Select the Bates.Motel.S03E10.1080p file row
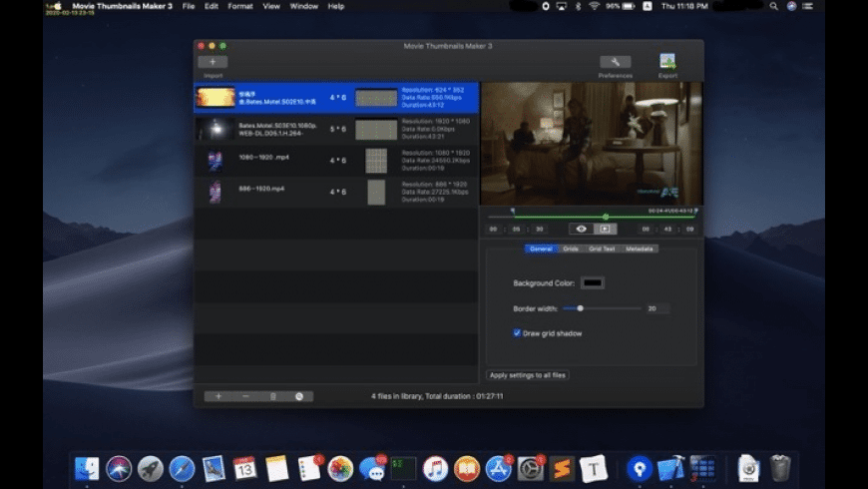The image size is (868, 489). [x=336, y=129]
